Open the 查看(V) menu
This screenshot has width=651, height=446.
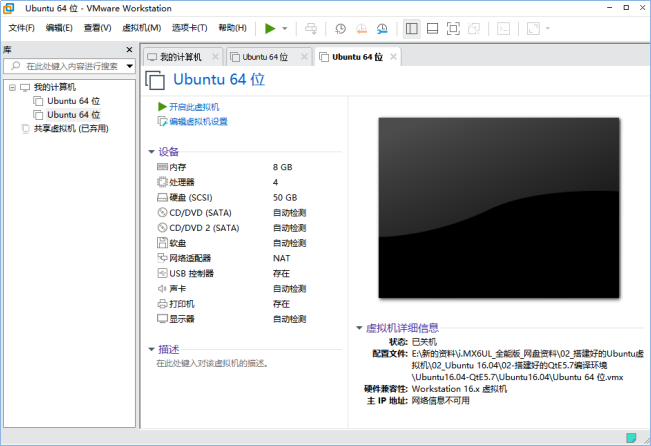[98, 28]
